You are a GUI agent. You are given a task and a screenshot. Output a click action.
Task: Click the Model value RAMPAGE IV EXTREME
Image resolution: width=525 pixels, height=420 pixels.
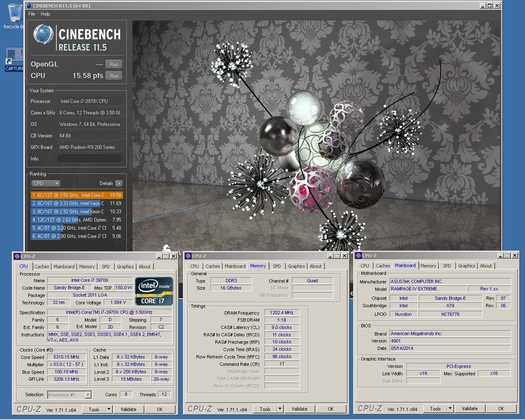(x=428, y=289)
